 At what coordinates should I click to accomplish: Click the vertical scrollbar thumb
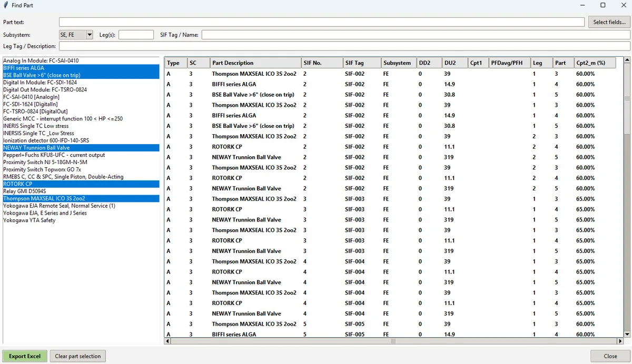click(627, 98)
